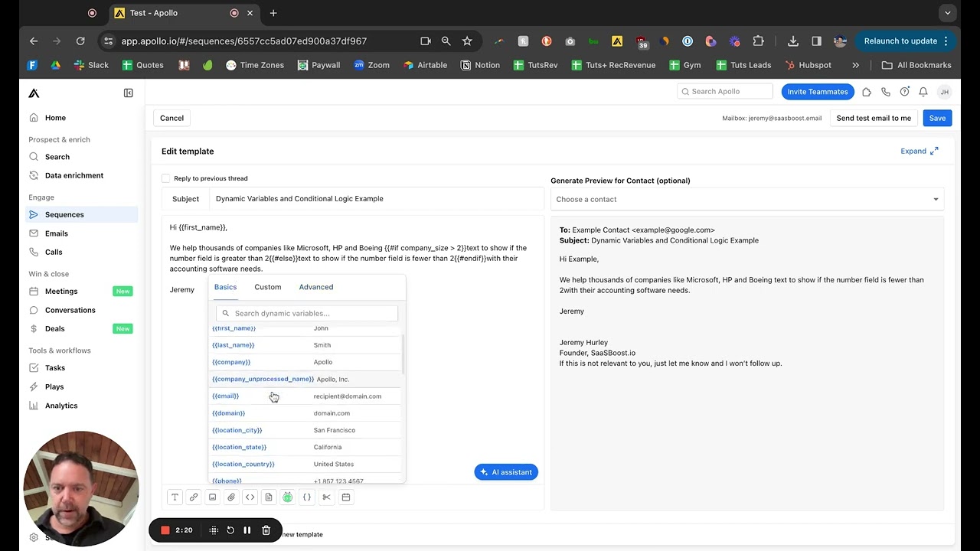The image size is (980, 551).
Task: Click the text formatting icon in editor toolbar
Action: pyautogui.click(x=175, y=497)
